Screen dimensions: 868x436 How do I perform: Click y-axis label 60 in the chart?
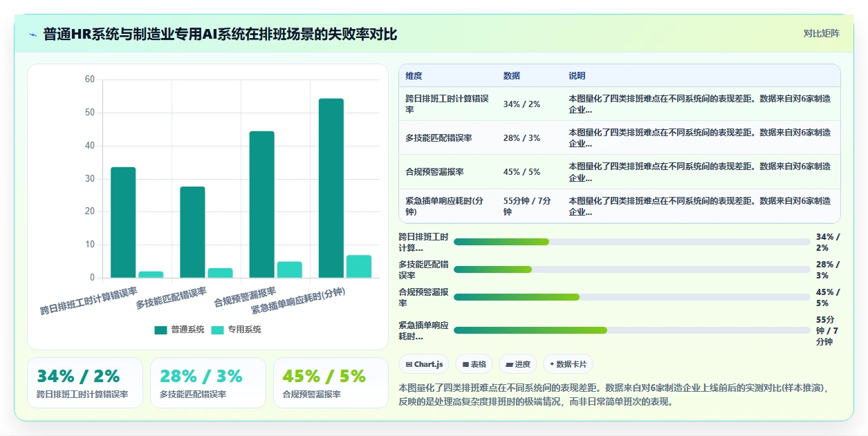[90, 79]
